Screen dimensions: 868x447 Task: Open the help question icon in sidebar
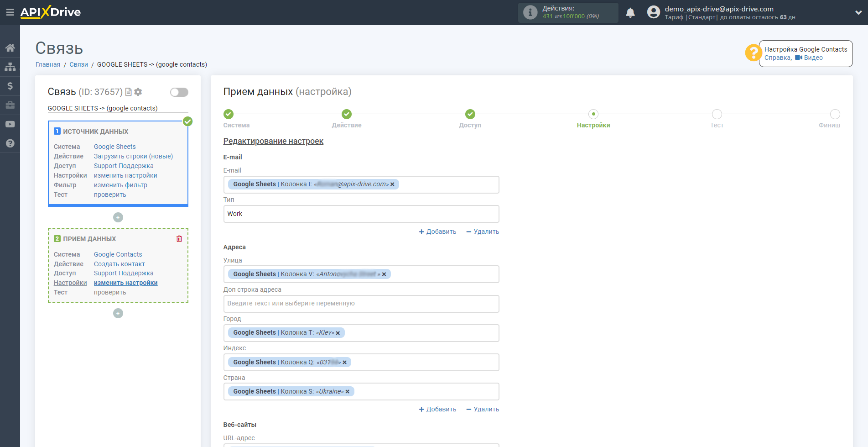pyautogui.click(x=10, y=143)
